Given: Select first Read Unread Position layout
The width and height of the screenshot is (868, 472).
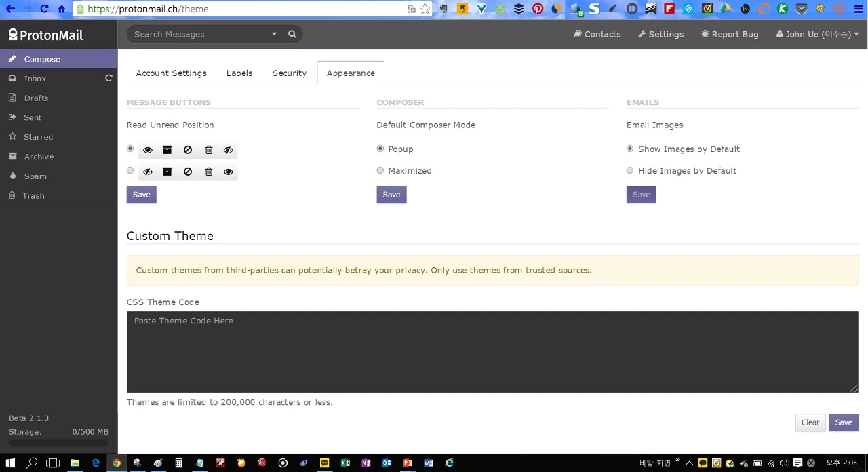Looking at the screenshot, I should tap(130, 149).
